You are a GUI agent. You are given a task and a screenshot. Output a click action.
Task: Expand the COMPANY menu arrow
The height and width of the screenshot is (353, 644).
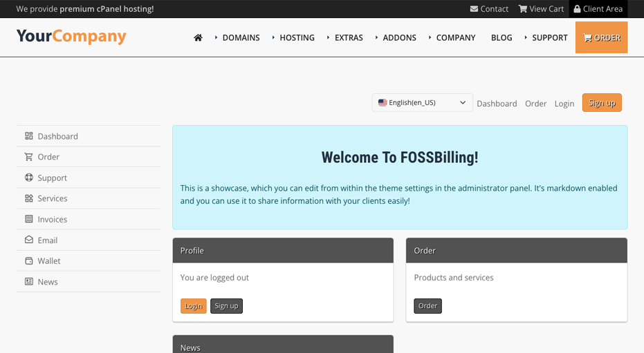coord(430,38)
